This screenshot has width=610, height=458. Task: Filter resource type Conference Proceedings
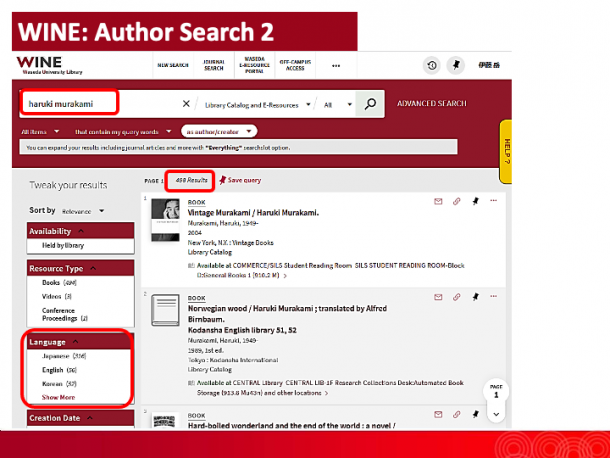click(x=65, y=314)
